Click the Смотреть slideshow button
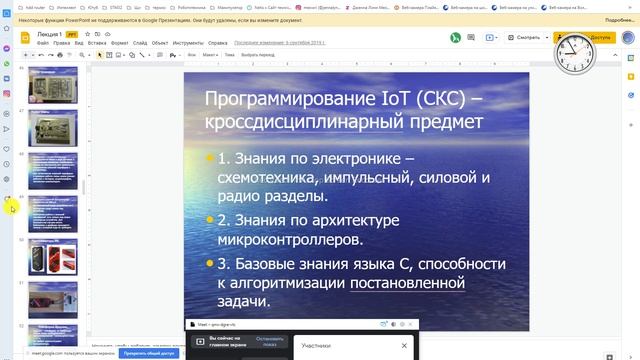 pyautogui.click(x=524, y=38)
